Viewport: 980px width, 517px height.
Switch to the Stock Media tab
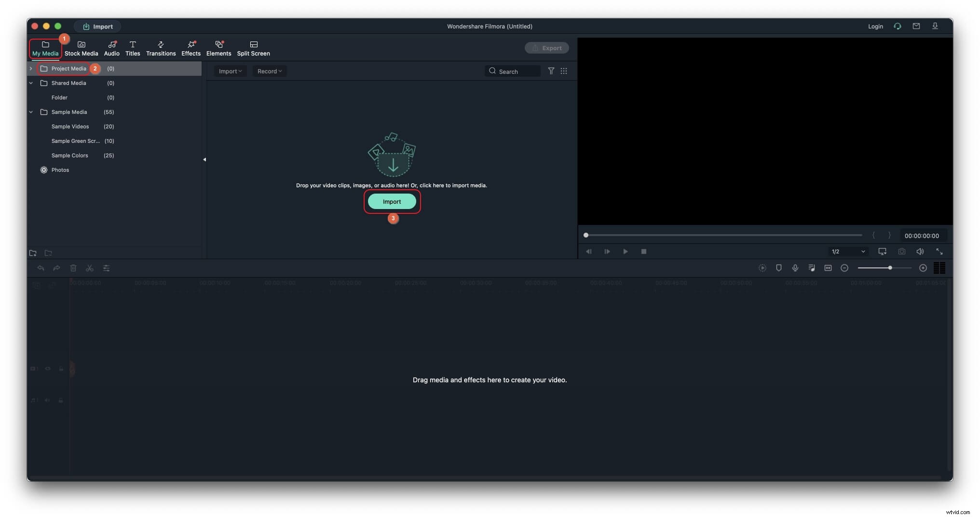(x=81, y=48)
